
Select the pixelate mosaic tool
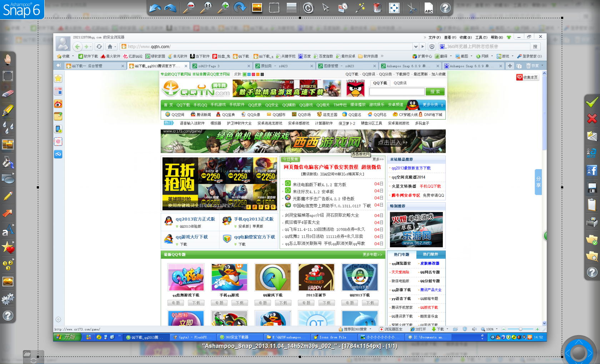(8, 145)
